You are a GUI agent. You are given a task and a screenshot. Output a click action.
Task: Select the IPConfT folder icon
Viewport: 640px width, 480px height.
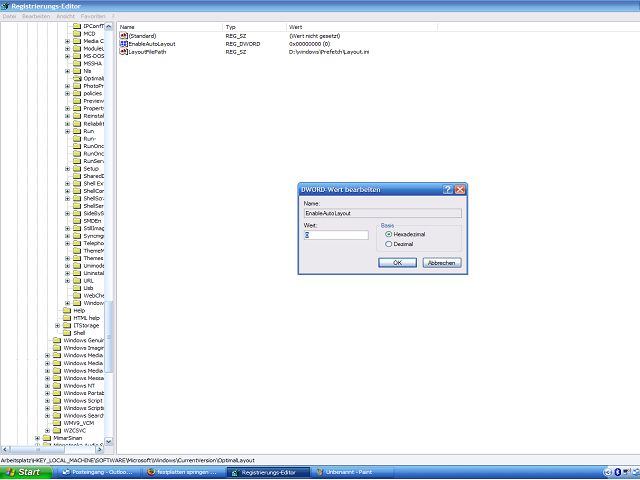[77, 26]
